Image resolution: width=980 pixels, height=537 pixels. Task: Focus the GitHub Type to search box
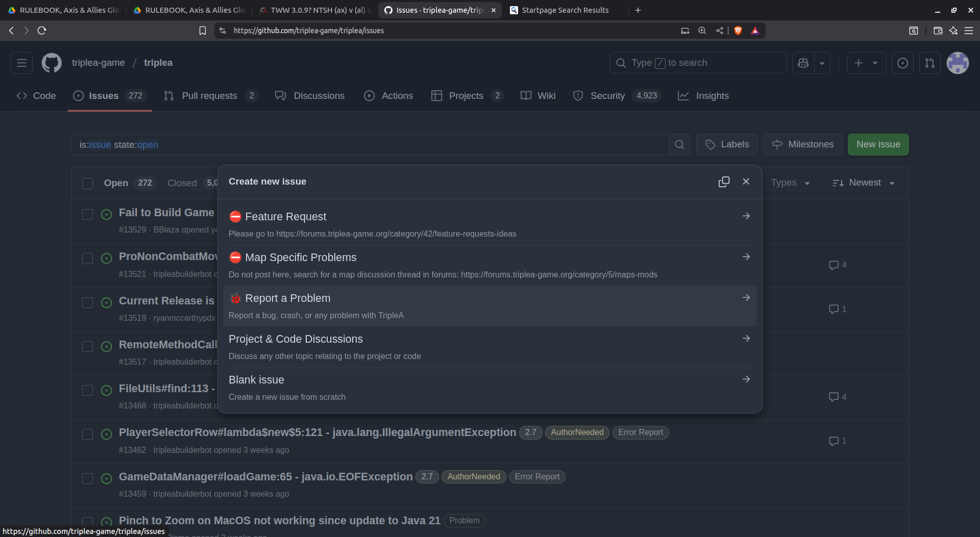point(698,63)
